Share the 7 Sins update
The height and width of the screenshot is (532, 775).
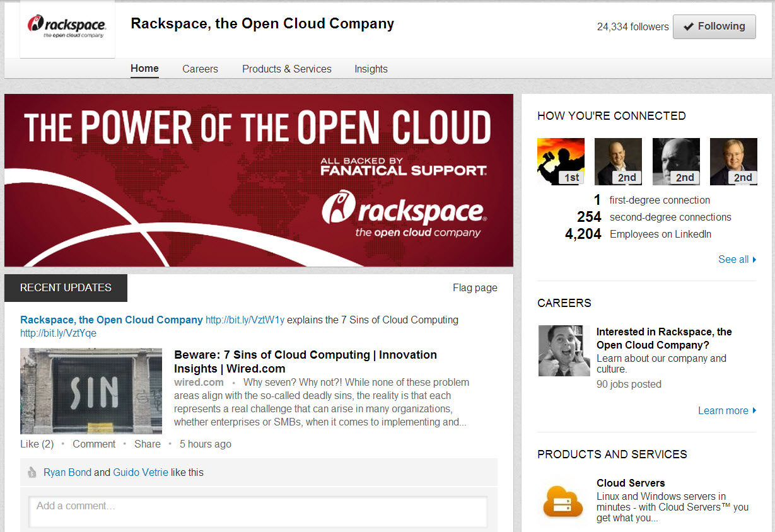coord(148,444)
